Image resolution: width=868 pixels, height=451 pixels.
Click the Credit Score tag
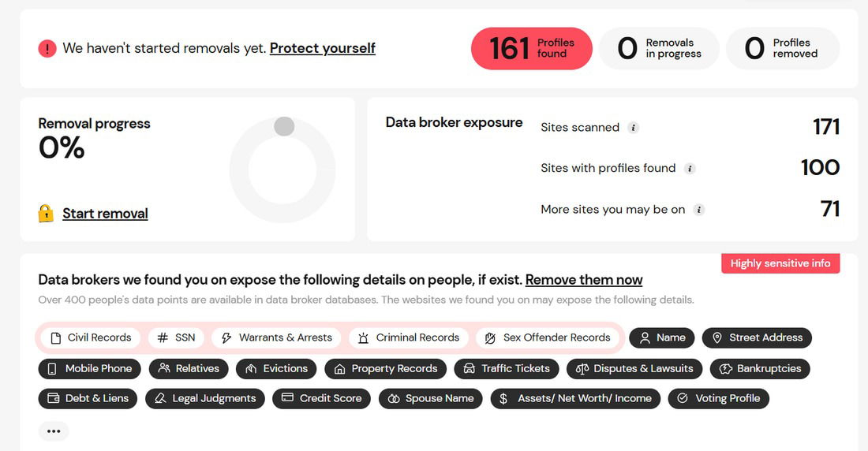tap(322, 398)
